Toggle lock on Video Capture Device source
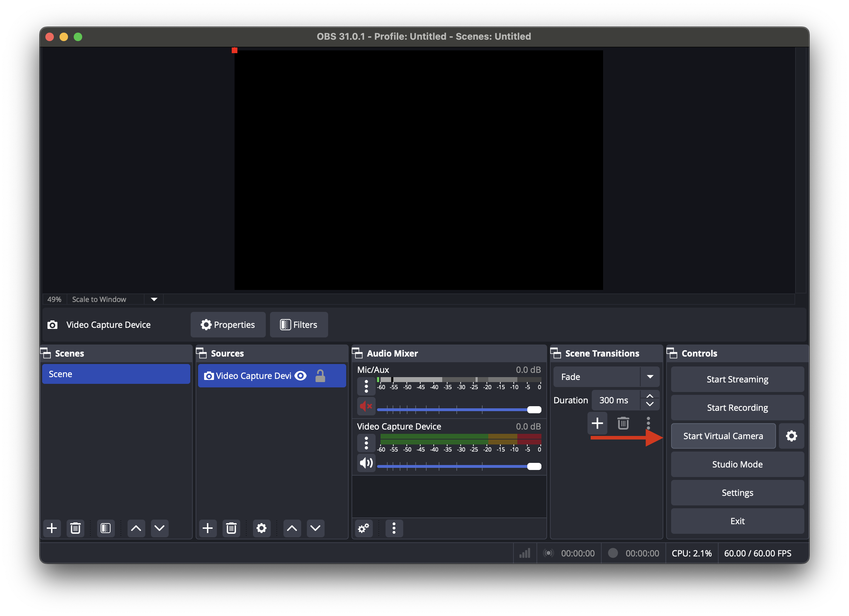Screen dimensions: 849x616 point(320,376)
